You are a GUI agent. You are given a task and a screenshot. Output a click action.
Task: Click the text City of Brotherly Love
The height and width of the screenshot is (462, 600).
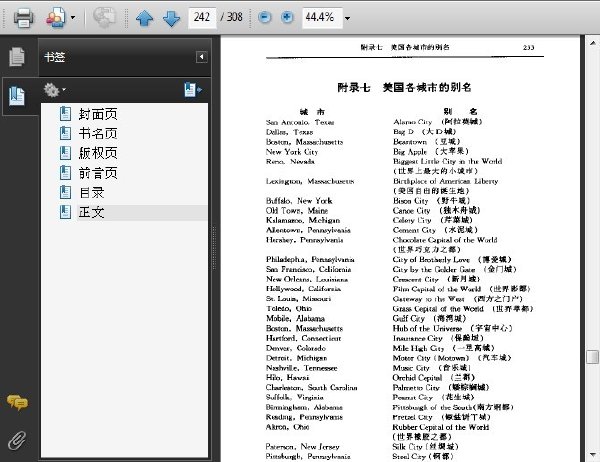tap(431, 260)
